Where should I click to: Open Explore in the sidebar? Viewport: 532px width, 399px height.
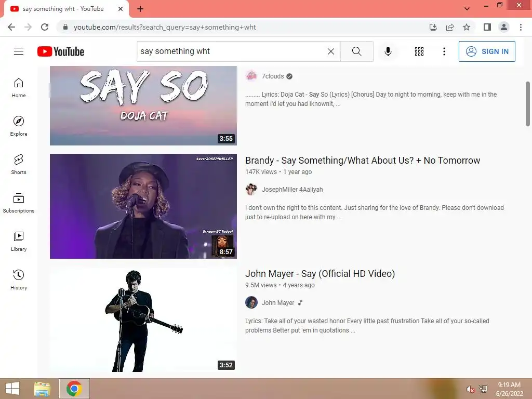point(19,126)
